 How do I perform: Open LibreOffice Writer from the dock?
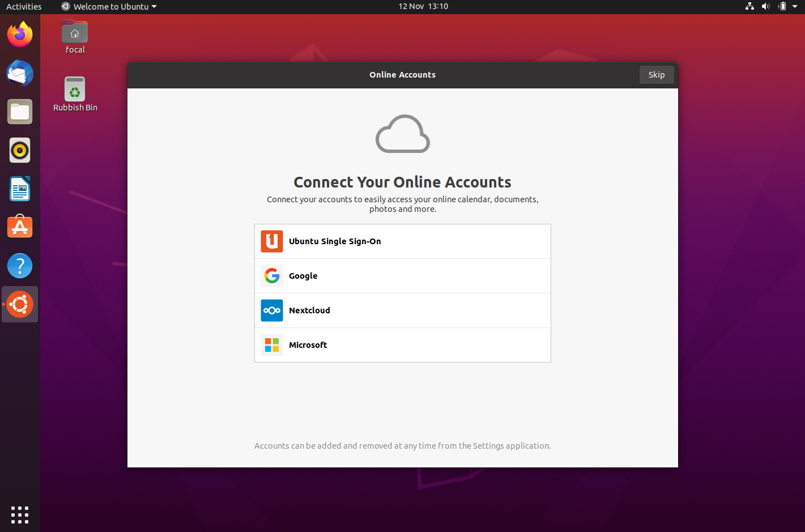pyautogui.click(x=20, y=189)
